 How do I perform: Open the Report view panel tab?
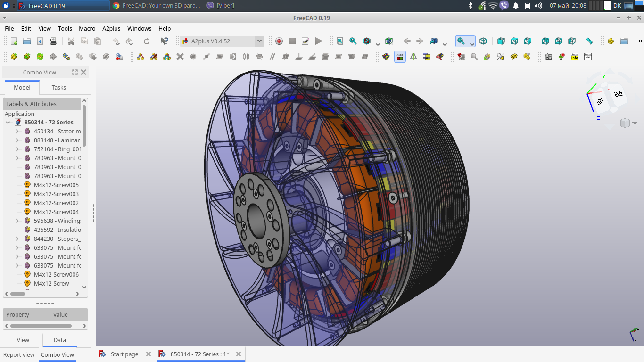point(19,354)
